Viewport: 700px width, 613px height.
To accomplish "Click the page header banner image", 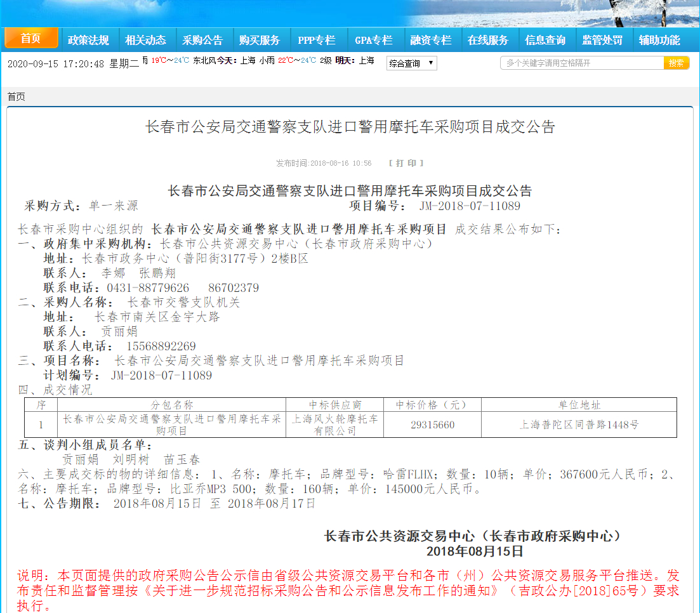I will [x=350, y=14].
